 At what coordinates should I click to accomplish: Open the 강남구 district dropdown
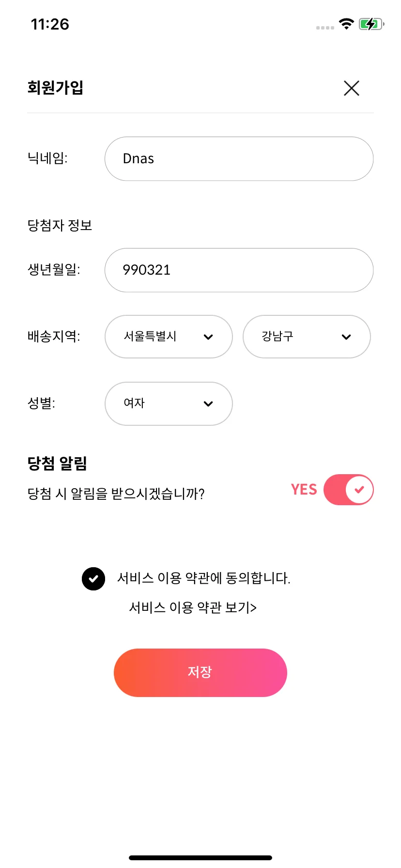point(307,337)
